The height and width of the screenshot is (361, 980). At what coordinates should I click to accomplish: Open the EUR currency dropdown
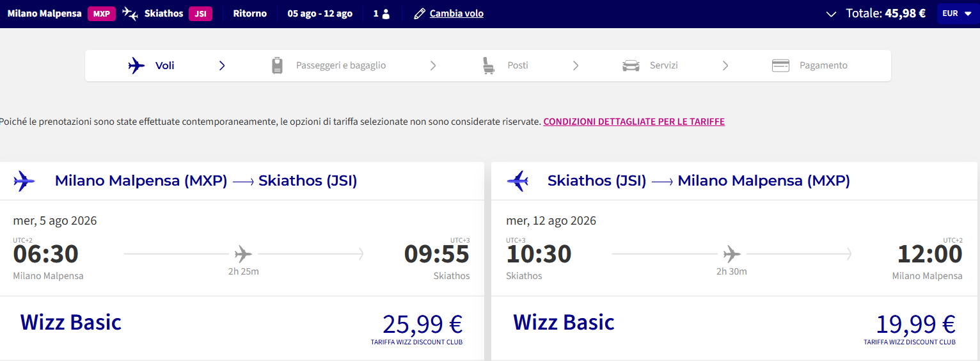[x=957, y=13]
